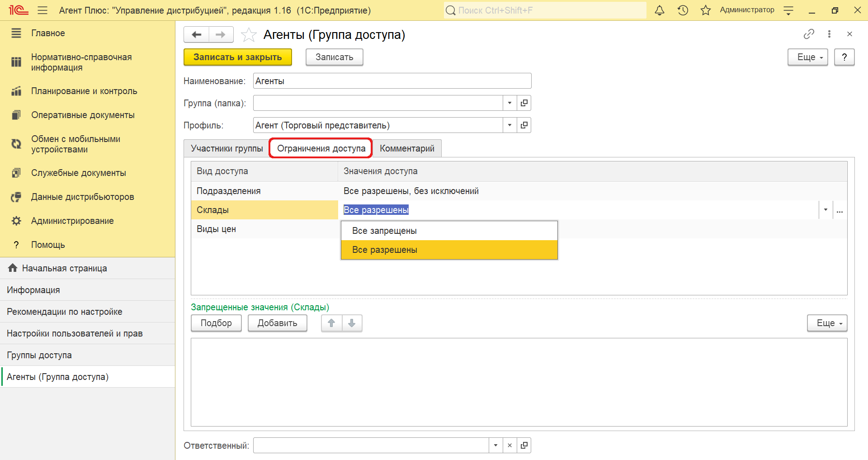Click Подбор button
Image resolution: width=868 pixels, height=460 pixels.
pyautogui.click(x=216, y=323)
